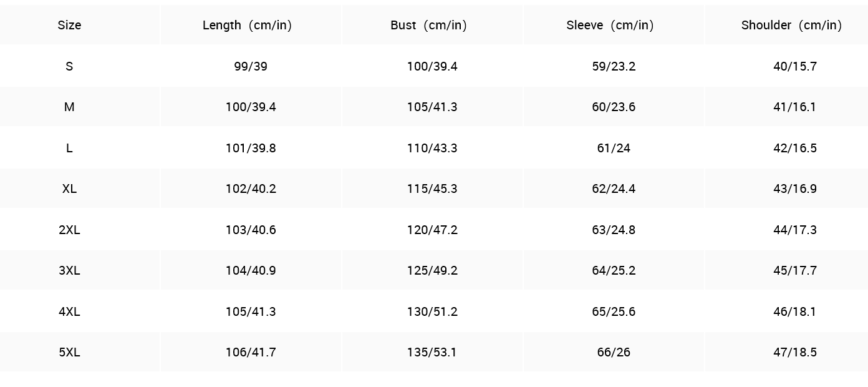Click the M size cell

tap(69, 107)
